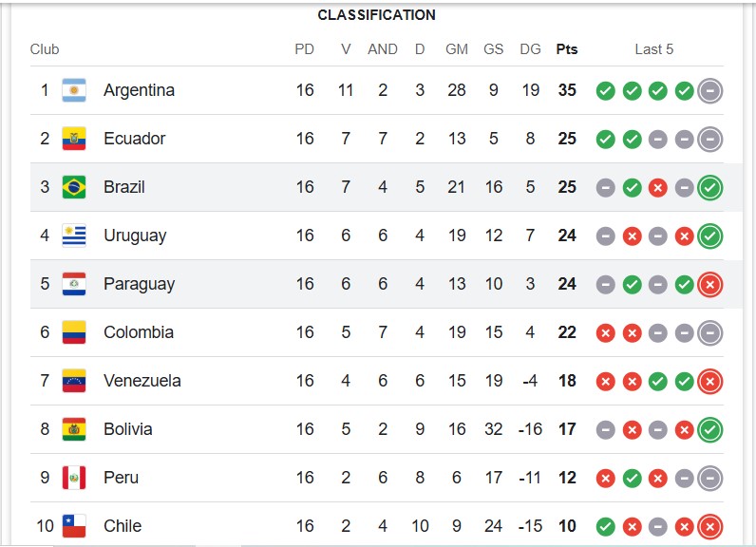The image size is (756, 547).
Task: Click Paraguay's most recent loss result icon
Action: coord(709,284)
